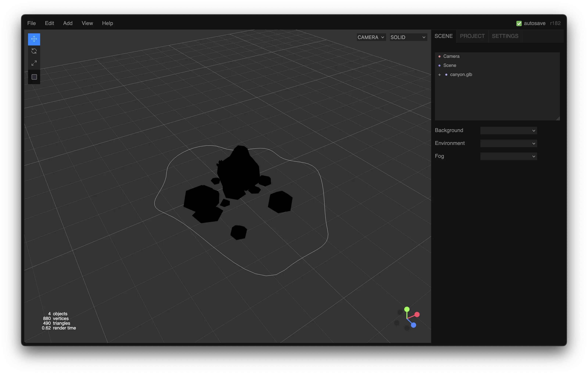This screenshot has width=588, height=374.
Task: Open the Add menu
Action: click(68, 23)
